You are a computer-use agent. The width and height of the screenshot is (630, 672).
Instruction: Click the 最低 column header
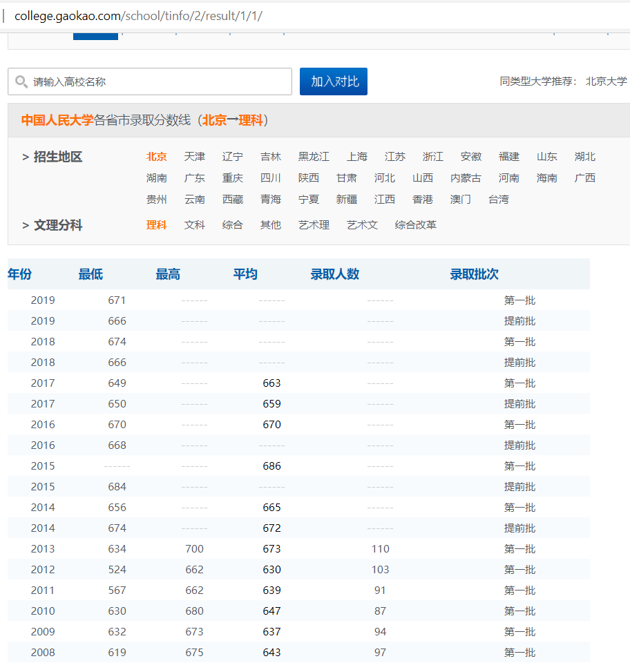pyautogui.click(x=91, y=274)
